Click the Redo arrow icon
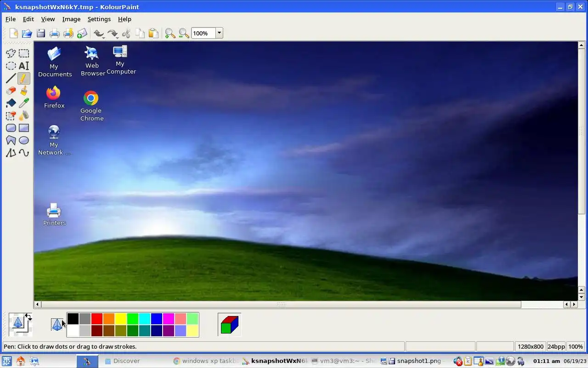Image resolution: width=588 pixels, height=368 pixels. pos(113,33)
